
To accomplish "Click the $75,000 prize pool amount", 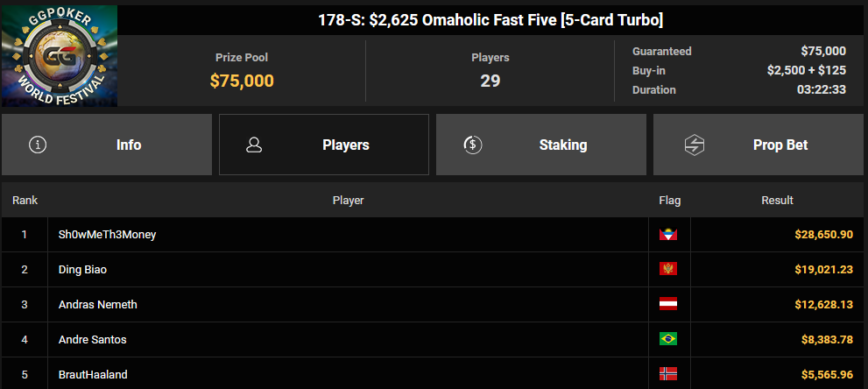I will point(242,81).
